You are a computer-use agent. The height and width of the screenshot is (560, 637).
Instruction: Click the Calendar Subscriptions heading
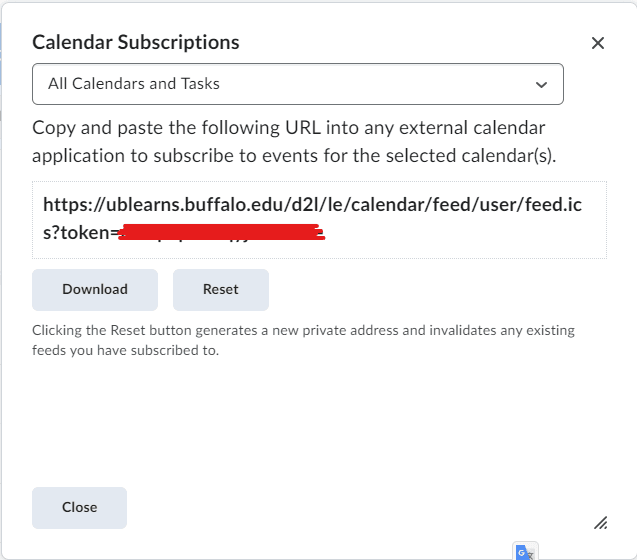point(136,42)
